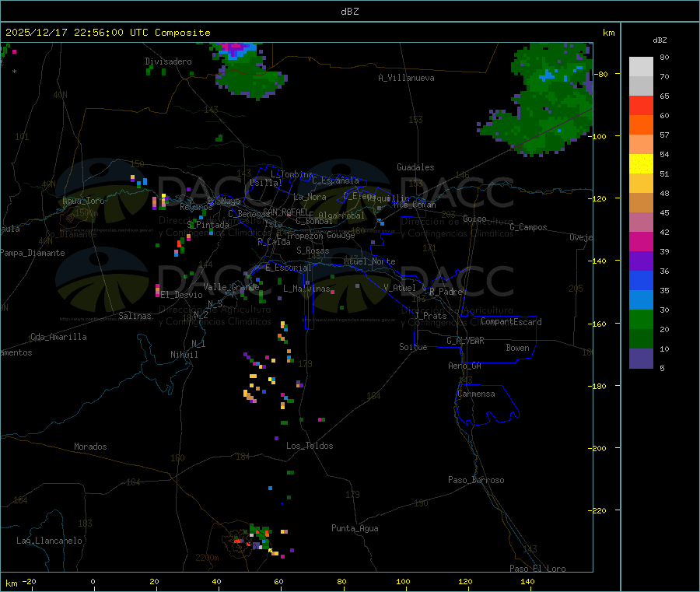Select the green 30 dBZ legend swatch
This screenshot has height=592, width=700.
641,319
